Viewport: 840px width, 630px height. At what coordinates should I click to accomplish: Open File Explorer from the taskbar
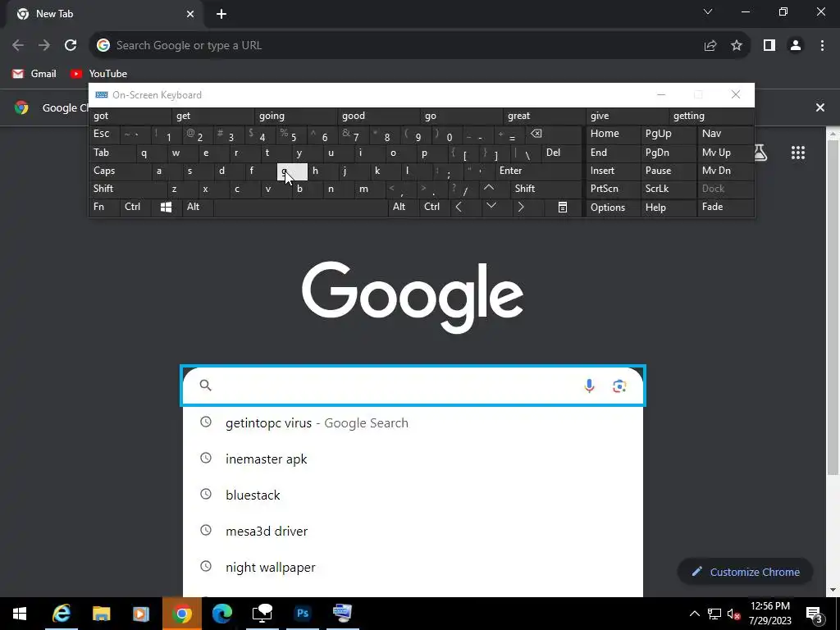tap(101, 614)
